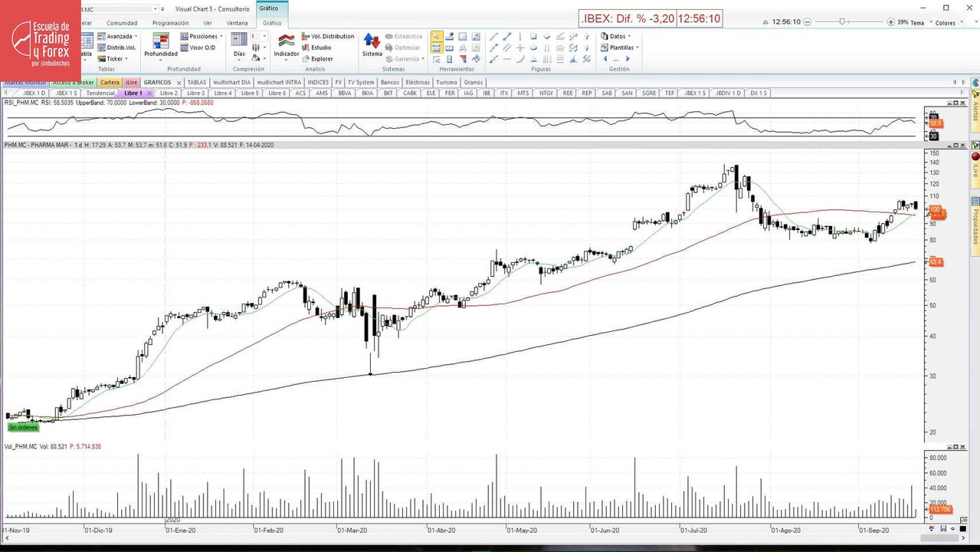Select the text annotation tool
980x552 pixels.
pyautogui.click(x=463, y=48)
